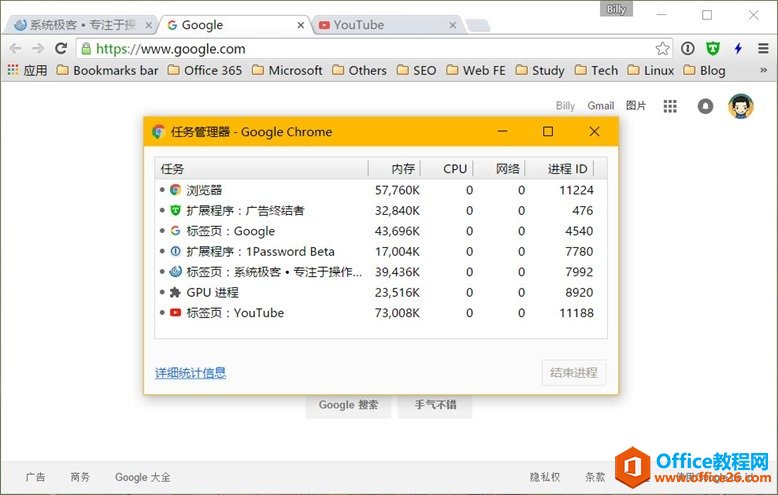
Task: Select the 标签页：Google process row
Action: 381,231
